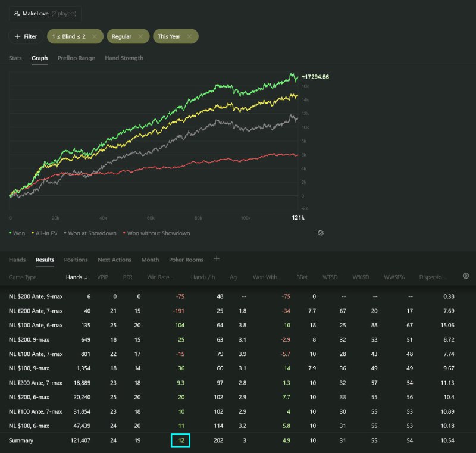The height and width of the screenshot is (453, 476).
Task: Open the Poker Rooms tab
Action: tap(186, 260)
